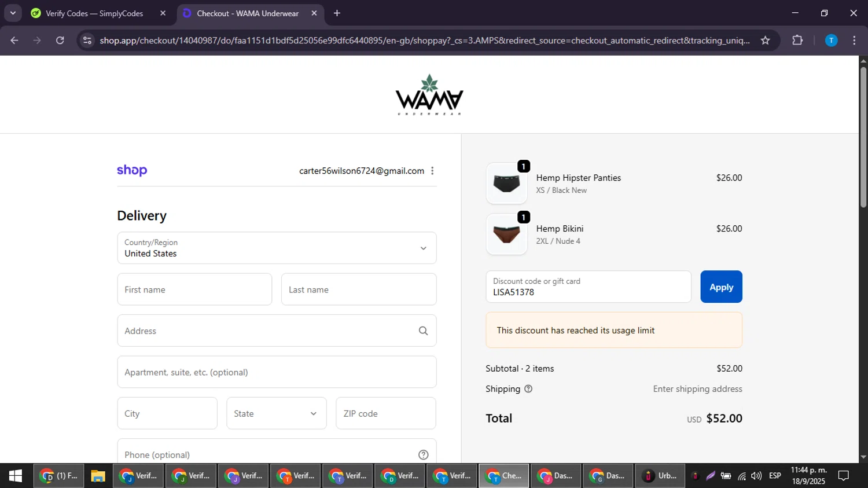
Task: Click the discount code field with LISA51378
Action: point(589,287)
